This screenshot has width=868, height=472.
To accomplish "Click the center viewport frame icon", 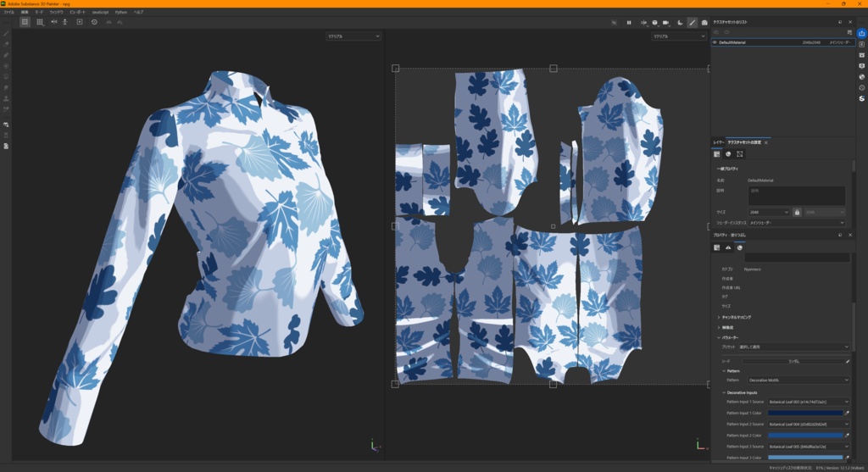I will [80, 22].
